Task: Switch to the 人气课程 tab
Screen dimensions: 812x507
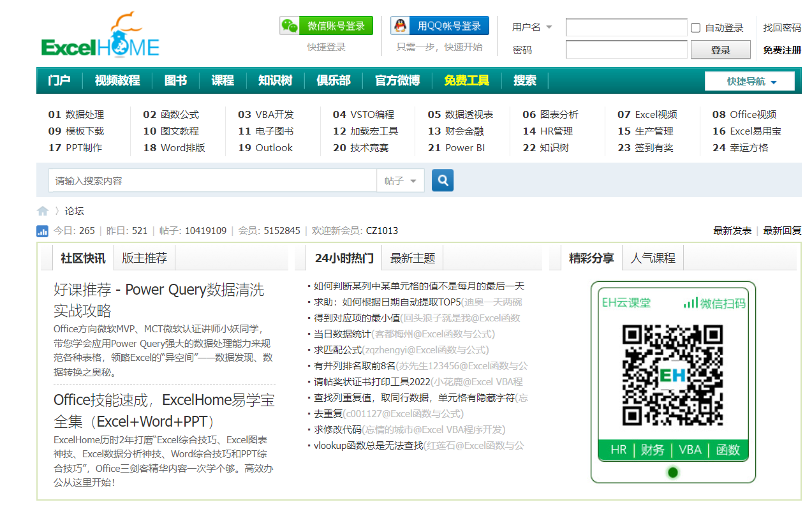Action: [x=653, y=258]
